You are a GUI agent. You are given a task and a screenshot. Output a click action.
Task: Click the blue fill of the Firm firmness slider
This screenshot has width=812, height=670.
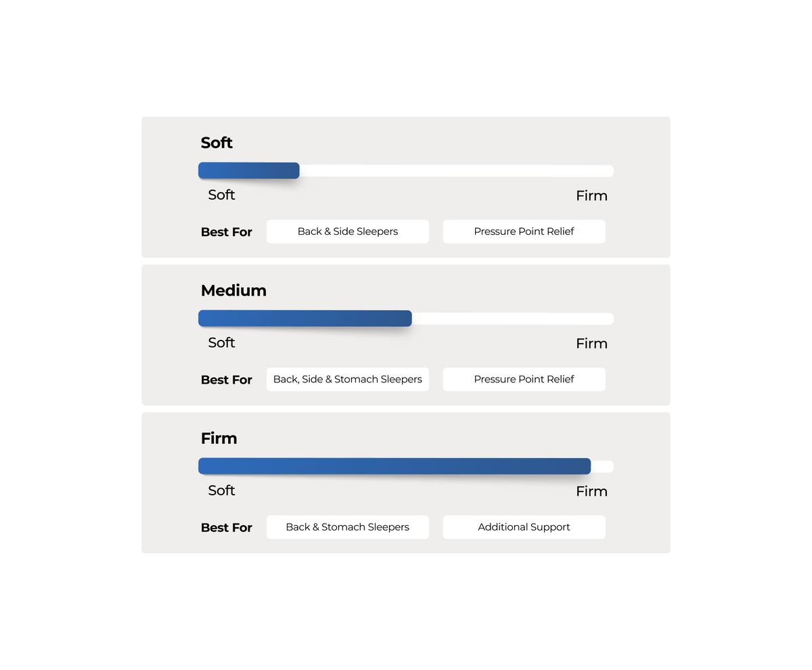pos(394,466)
